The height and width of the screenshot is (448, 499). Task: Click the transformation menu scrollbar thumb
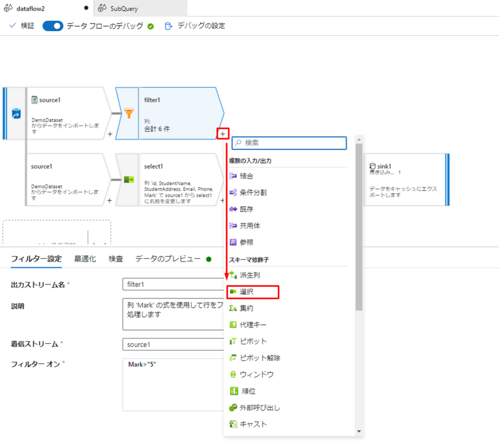359,227
